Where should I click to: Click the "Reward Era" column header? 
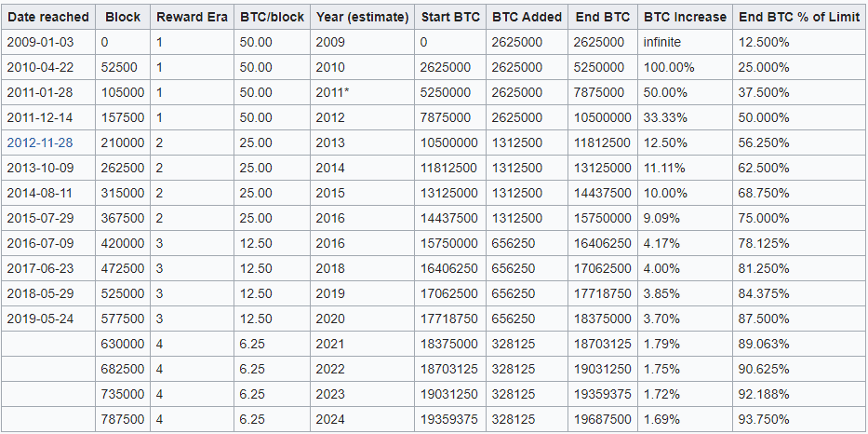(192, 17)
